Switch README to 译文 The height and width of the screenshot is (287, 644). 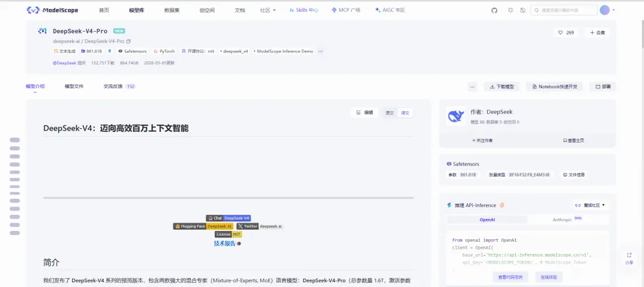tap(405, 113)
